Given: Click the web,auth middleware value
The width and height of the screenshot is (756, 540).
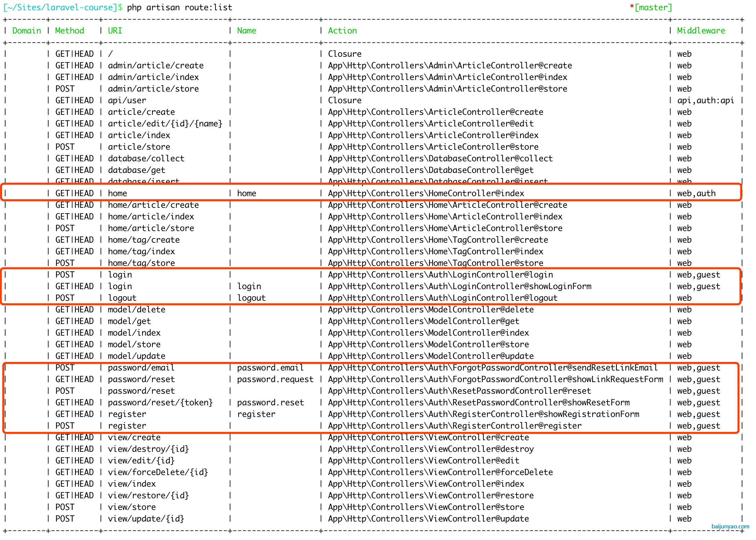Looking at the screenshot, I should point(696,193).
